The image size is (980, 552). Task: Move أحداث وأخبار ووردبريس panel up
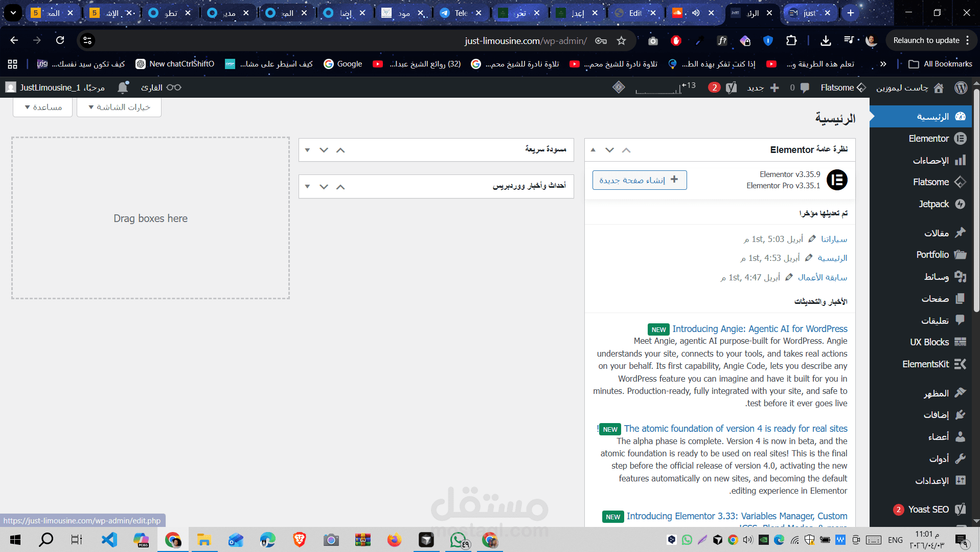340,187
